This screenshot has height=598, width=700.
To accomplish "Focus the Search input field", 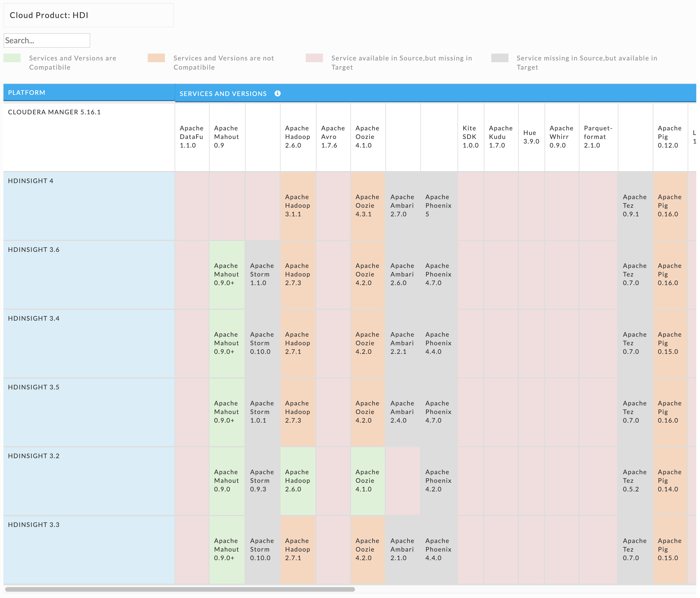I will point(47,41).
